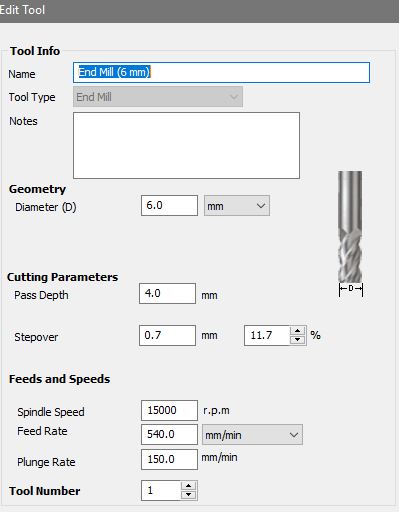Screen dimensions: 399x512
Task: Click the Tool Number value field
Action: point(161,490)
